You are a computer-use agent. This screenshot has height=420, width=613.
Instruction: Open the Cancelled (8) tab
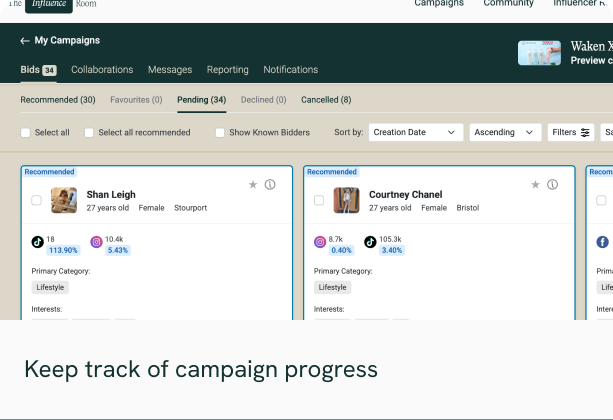(326, 100)
